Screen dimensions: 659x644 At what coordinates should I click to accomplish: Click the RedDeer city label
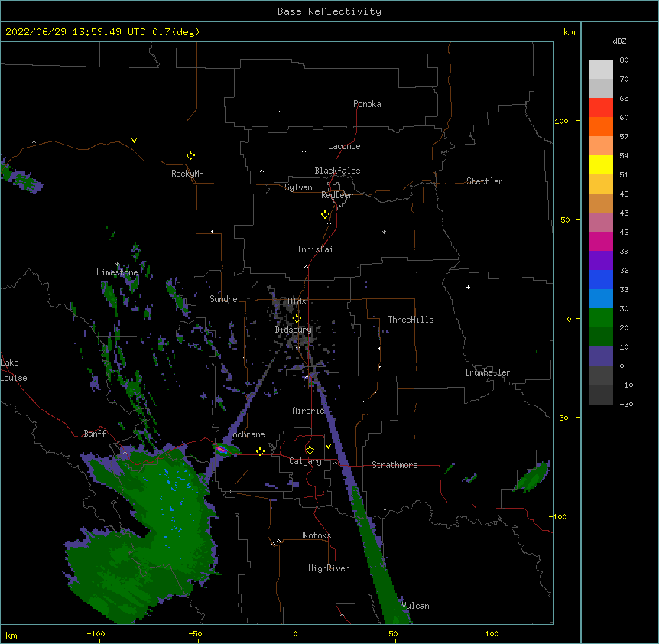point(336,195)
